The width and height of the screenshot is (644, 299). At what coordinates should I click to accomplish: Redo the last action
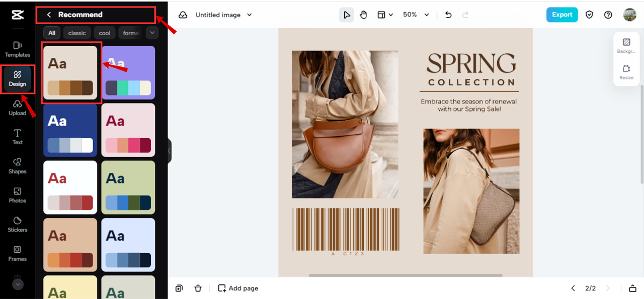point(465,15)
